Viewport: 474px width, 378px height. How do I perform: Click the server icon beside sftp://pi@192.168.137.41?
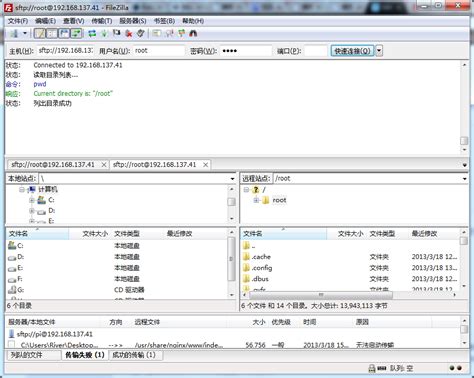(11, 334)
